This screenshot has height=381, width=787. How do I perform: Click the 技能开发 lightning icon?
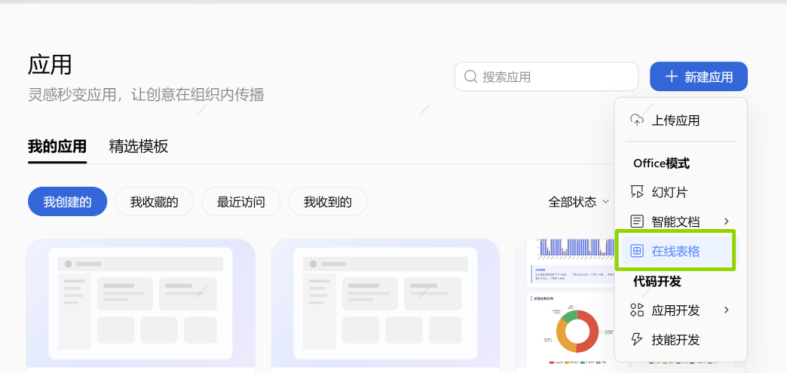tap(636, 340)
